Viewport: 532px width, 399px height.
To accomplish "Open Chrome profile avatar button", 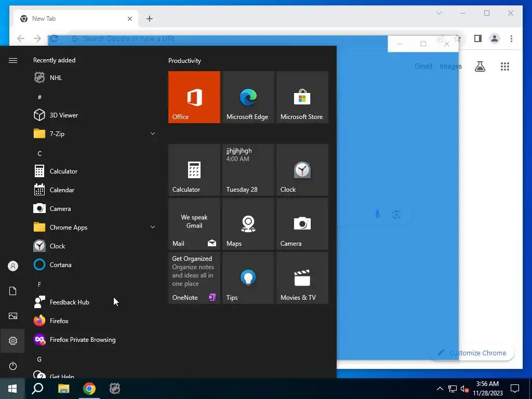I will (x=495, y=38).
